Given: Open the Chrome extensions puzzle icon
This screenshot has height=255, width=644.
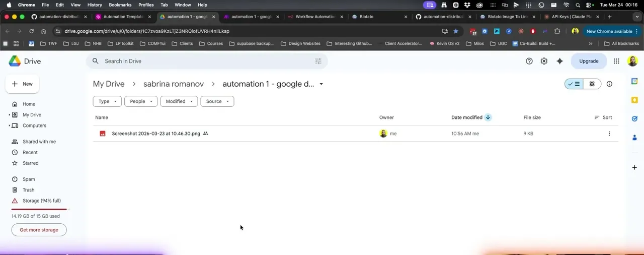Looking at the screenshot, I should point(557,31).
